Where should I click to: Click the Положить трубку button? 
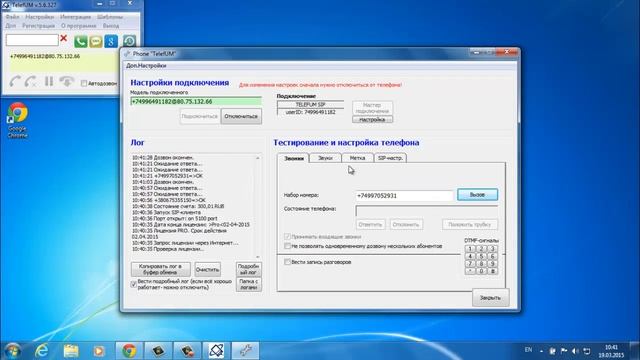[469, 224]
